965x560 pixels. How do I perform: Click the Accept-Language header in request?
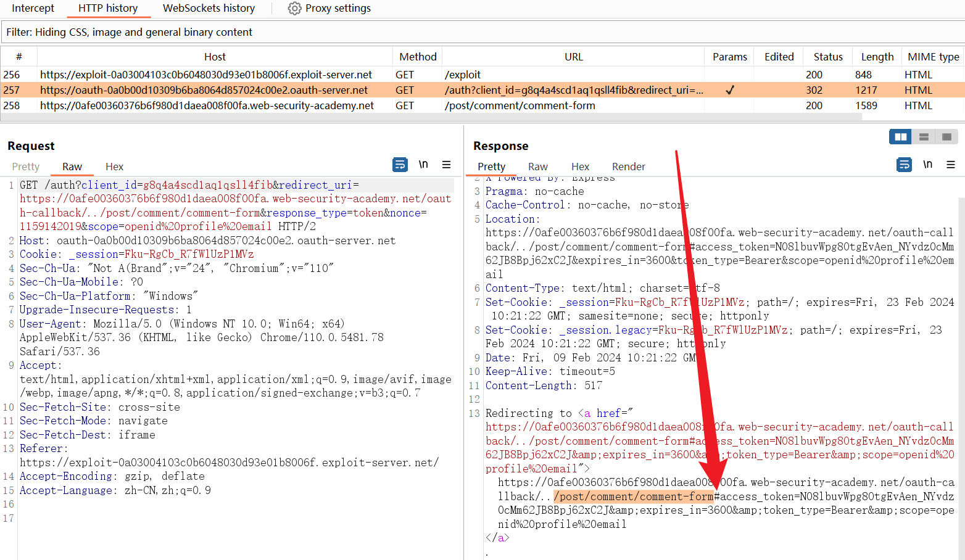[115, 490]
